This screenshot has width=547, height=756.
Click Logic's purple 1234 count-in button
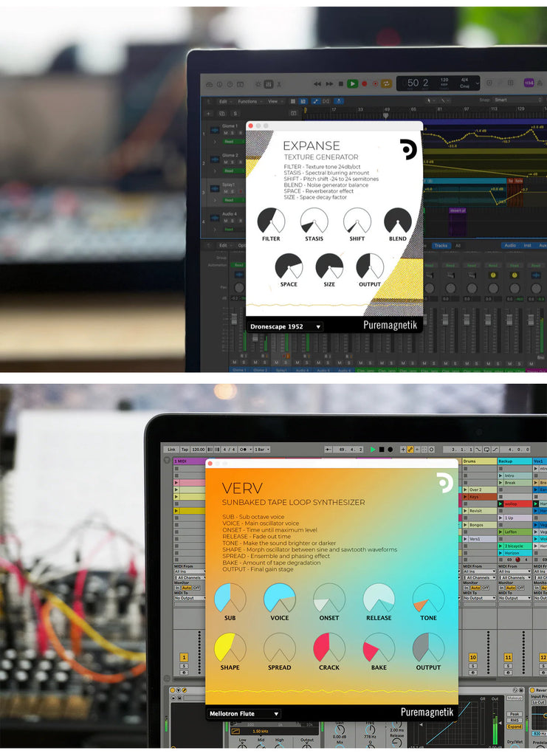tap(529, 83)
